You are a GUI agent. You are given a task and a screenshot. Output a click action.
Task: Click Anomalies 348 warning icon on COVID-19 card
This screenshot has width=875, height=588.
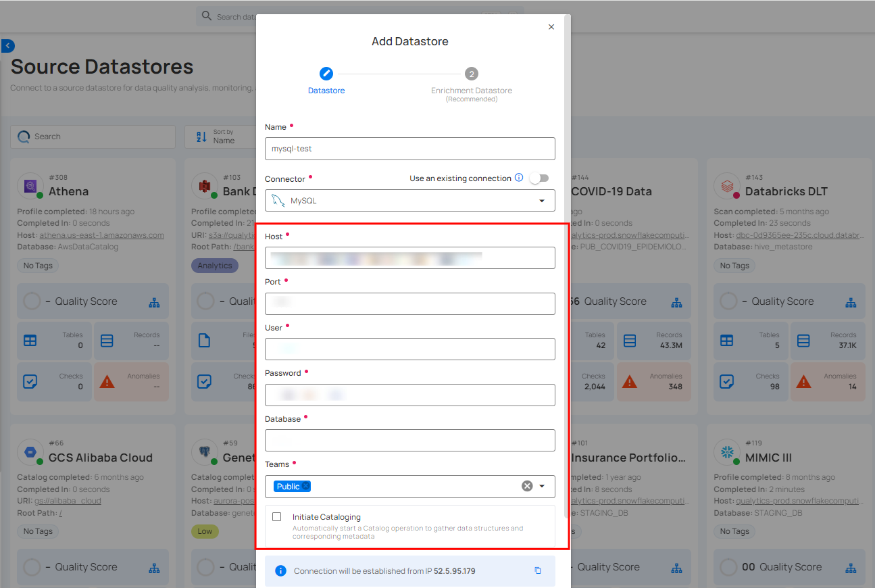(x=630, y=382)
